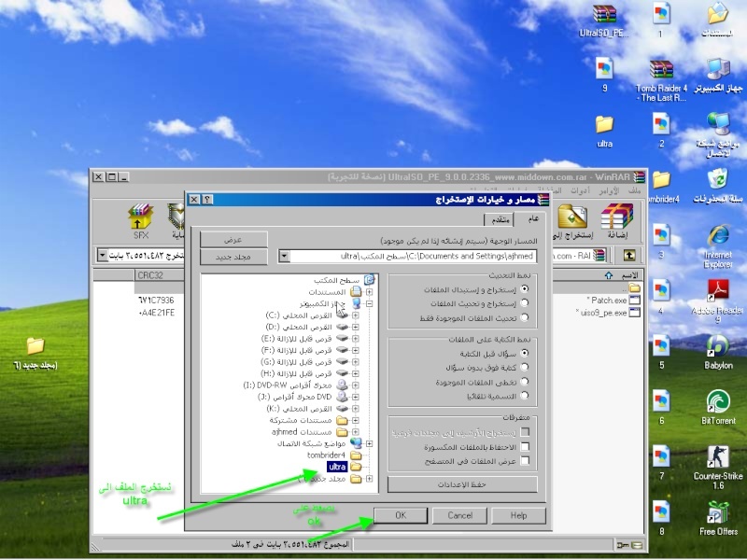This screenshot has height=560, width=747.
Task: Click the عرض (Display) button
Action: 233,240
